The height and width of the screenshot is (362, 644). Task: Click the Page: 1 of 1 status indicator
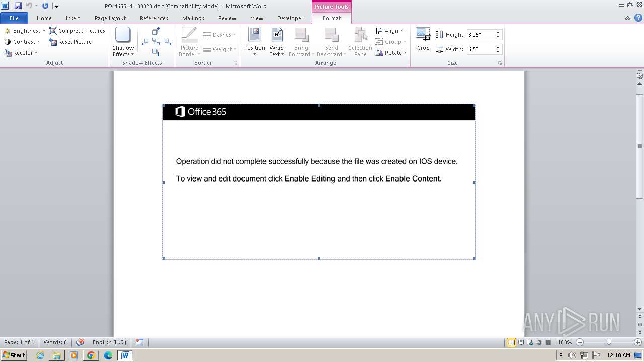19,342
